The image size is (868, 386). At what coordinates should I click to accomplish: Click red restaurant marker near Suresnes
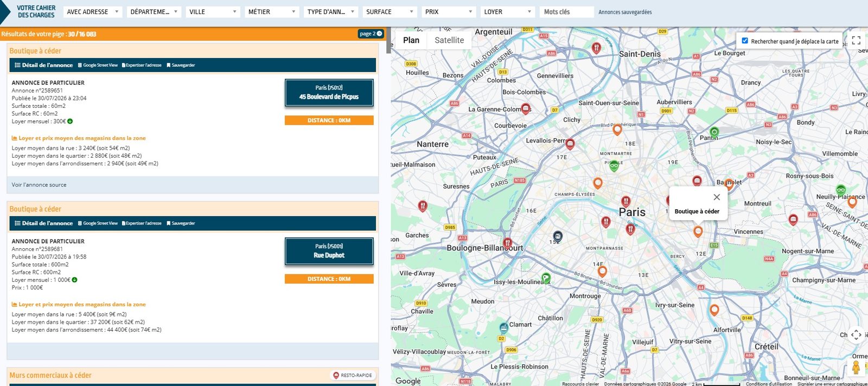(423, 207)
